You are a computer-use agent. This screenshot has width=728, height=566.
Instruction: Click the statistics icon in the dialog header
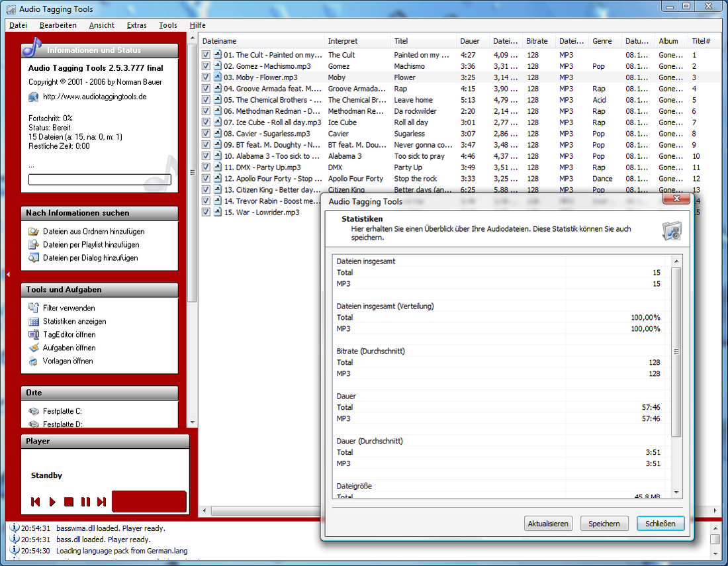671,231
